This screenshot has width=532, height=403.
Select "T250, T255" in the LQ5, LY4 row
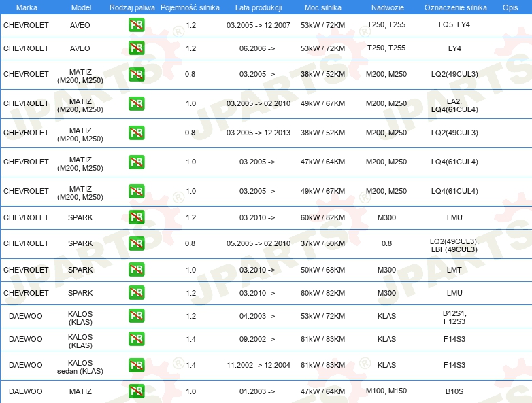click(386, 24)
